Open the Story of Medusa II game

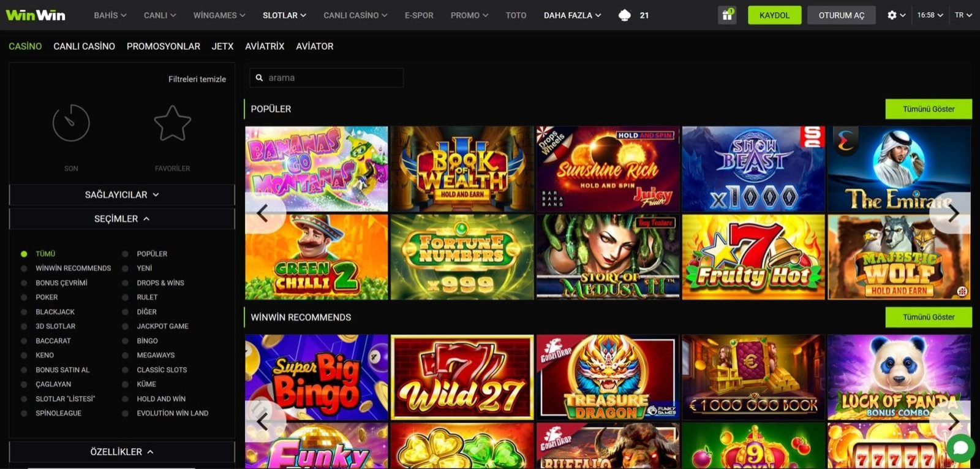tap(608, 257)
